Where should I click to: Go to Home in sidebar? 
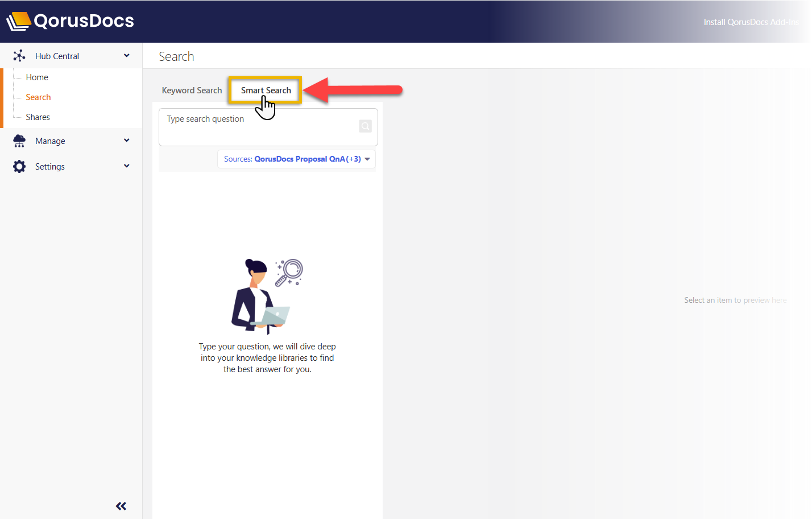[37, 77]
